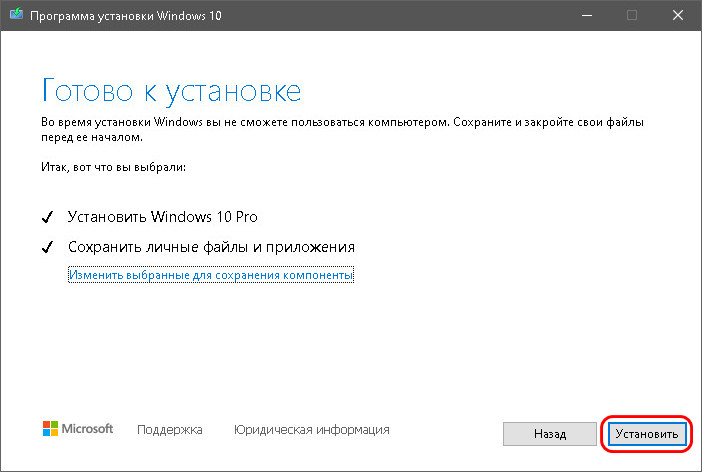Click the checkmark beside Установить Windows 10 Pro

pyautogui.click(x=47, y=217)
